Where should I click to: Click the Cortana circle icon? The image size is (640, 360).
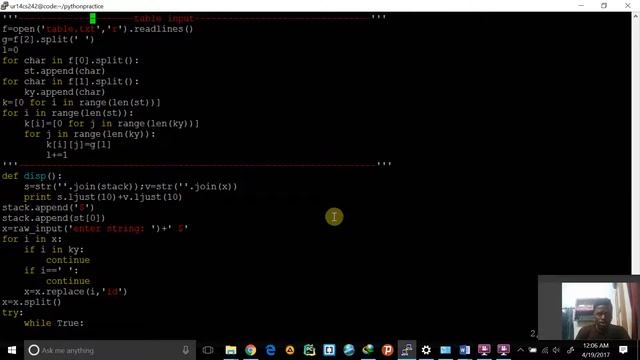pyautogui.click(x=34, y=350)
